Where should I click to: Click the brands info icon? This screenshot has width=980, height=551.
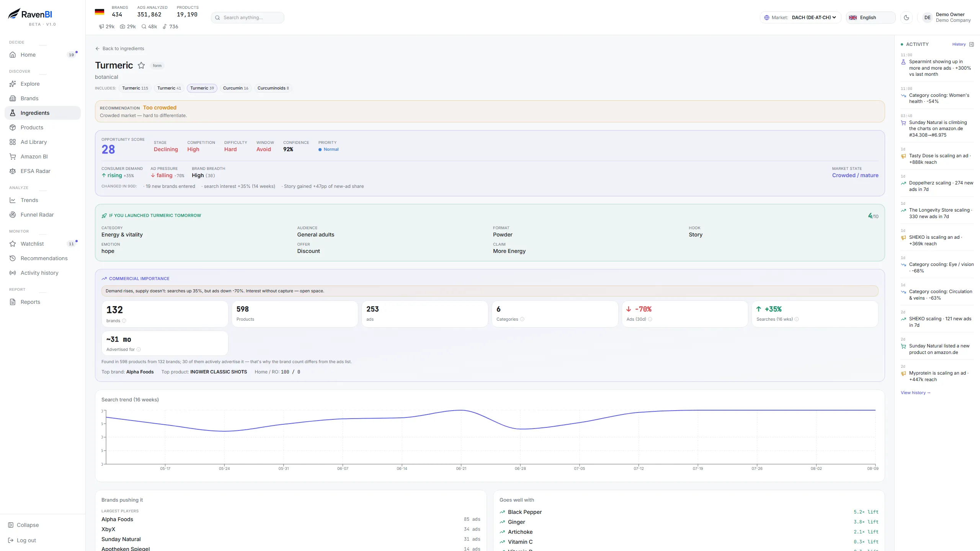(x=124, y=321)
